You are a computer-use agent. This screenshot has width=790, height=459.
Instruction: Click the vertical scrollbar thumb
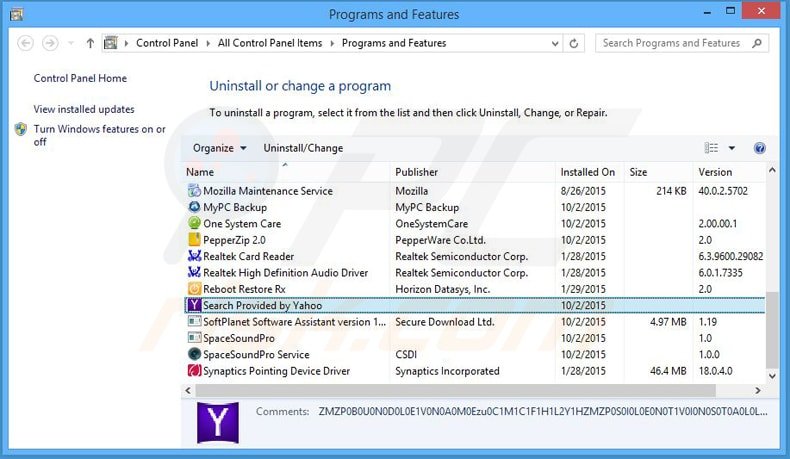coord(772,330)
